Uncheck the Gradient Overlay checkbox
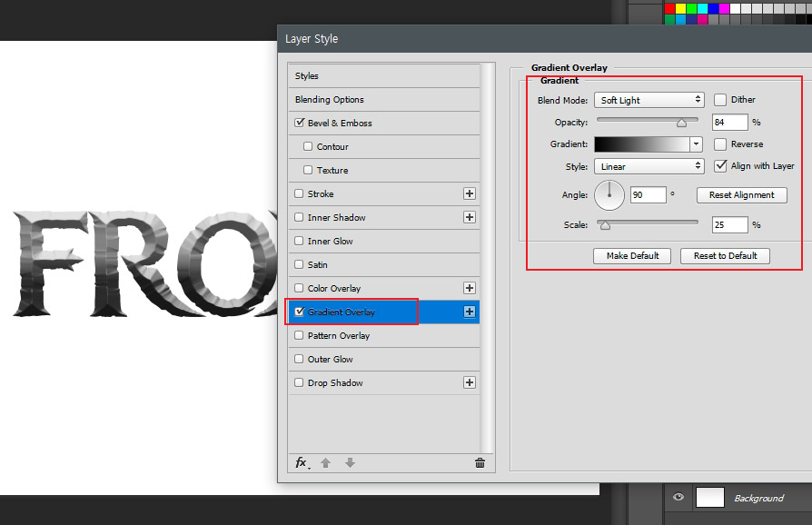812x525 pixels. (x=299, y=312)
